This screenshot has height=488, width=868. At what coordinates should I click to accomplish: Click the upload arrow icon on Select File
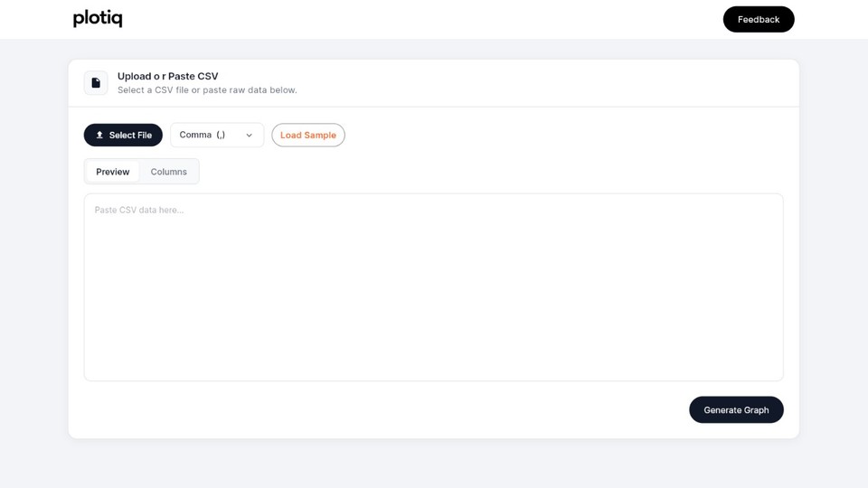pos(99,136)
